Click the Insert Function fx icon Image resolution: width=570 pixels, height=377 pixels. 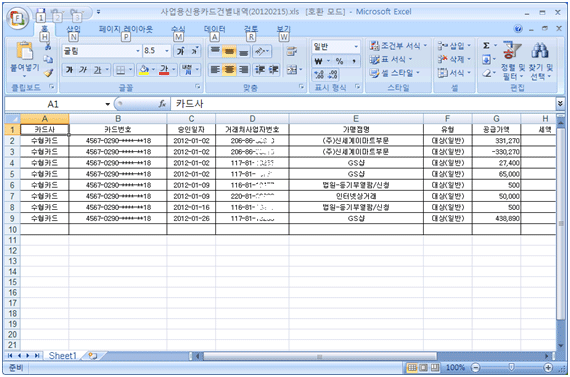(162, 104)
